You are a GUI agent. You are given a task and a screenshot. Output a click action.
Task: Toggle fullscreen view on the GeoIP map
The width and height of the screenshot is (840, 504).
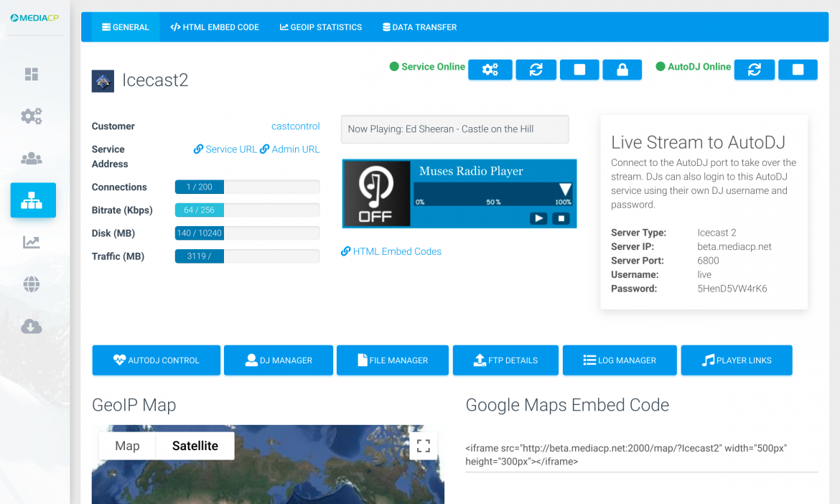coord(424,445)
